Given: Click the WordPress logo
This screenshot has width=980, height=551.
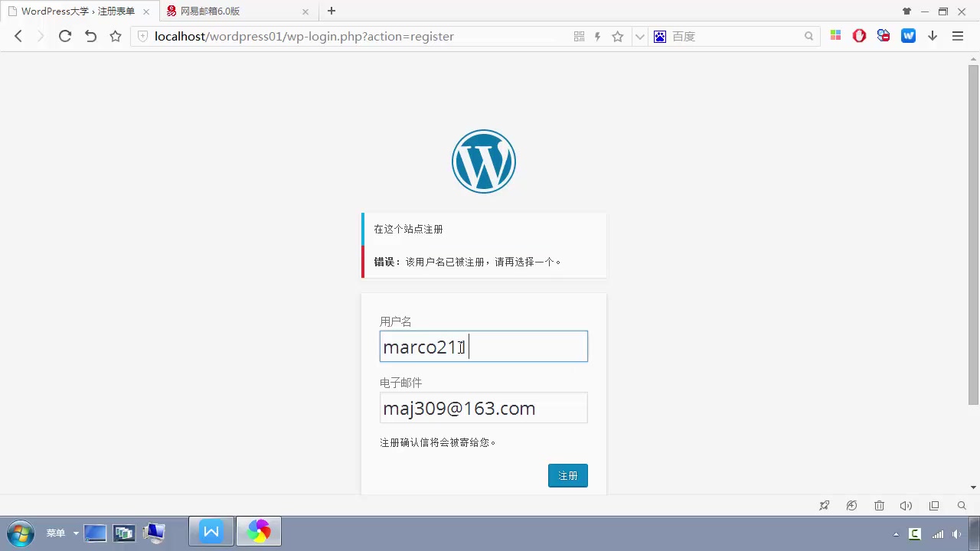Looking at the screenshot, I should click(x=484, y=161).
